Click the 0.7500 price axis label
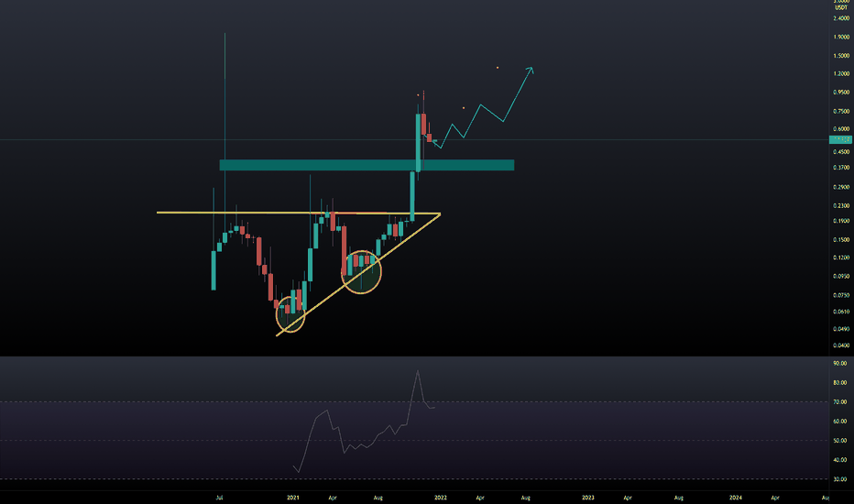 (841, 111)
